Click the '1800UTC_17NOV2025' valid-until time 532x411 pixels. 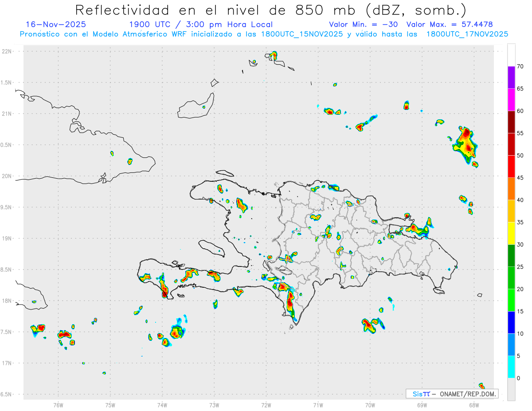(x=467, y=34)
